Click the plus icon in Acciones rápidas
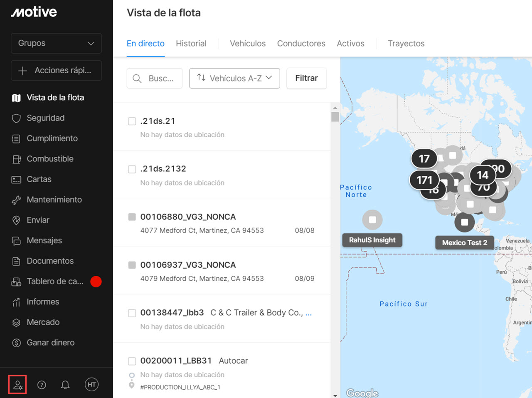 coord(23,71)
